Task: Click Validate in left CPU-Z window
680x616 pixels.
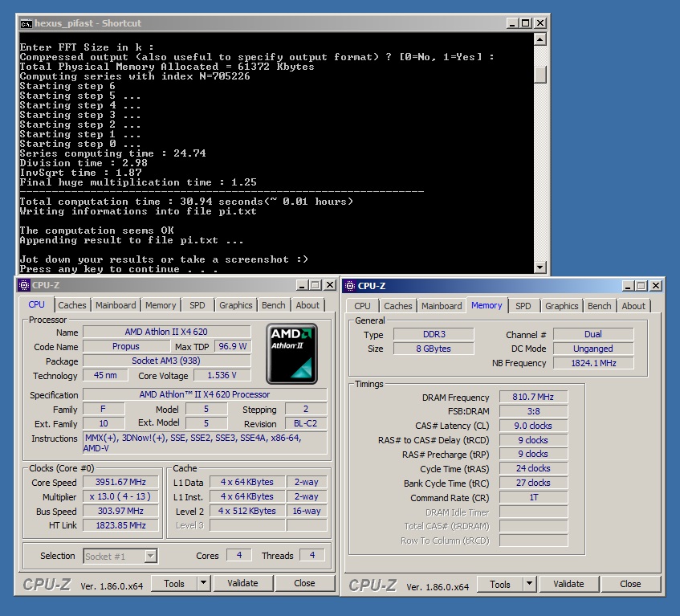Action: click(x=242, y=583)
